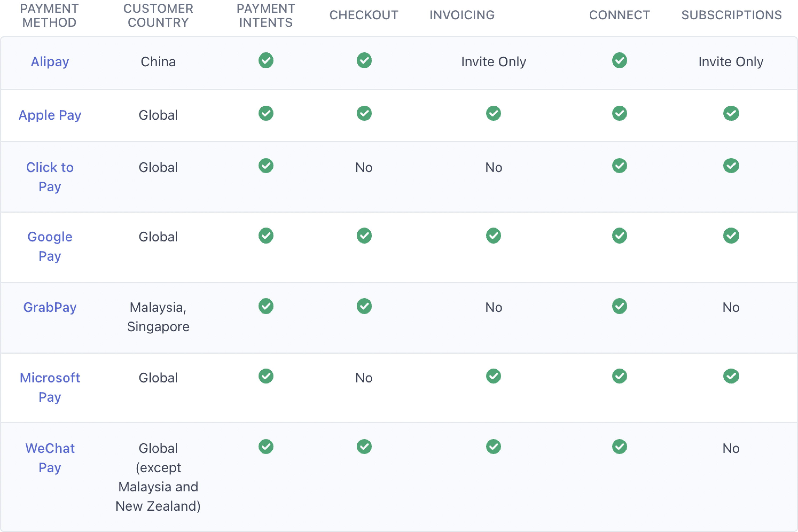Click WeChat Pay's Connect checkmark
This screenshot has height=532, width=798.
tap(620, 447)
